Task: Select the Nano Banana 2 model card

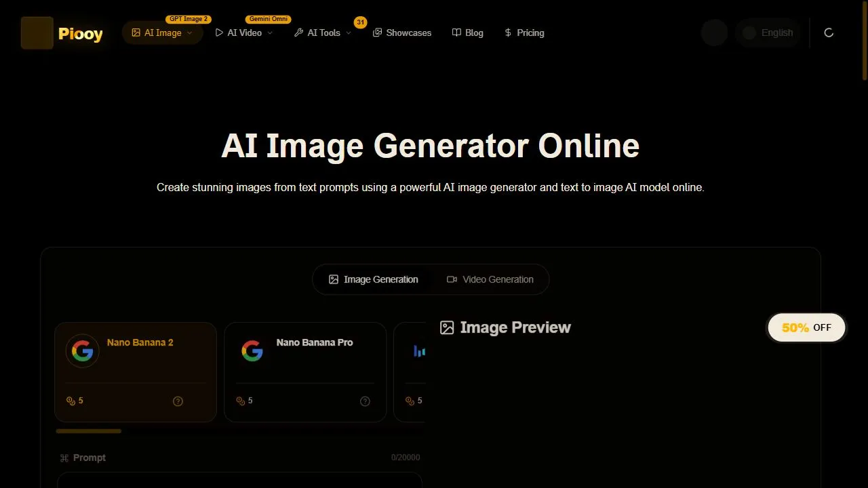Action: pyautogui.click(x=136, y=372)
